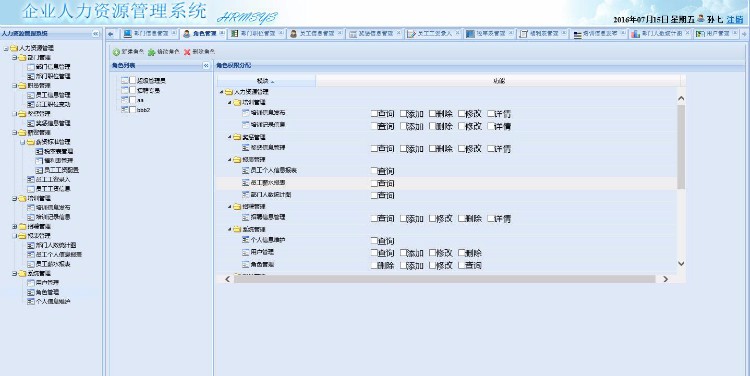The image size is (750, 376).
Task: Click the user avatar icon beside 注销
Action: [x=701, y=19]
